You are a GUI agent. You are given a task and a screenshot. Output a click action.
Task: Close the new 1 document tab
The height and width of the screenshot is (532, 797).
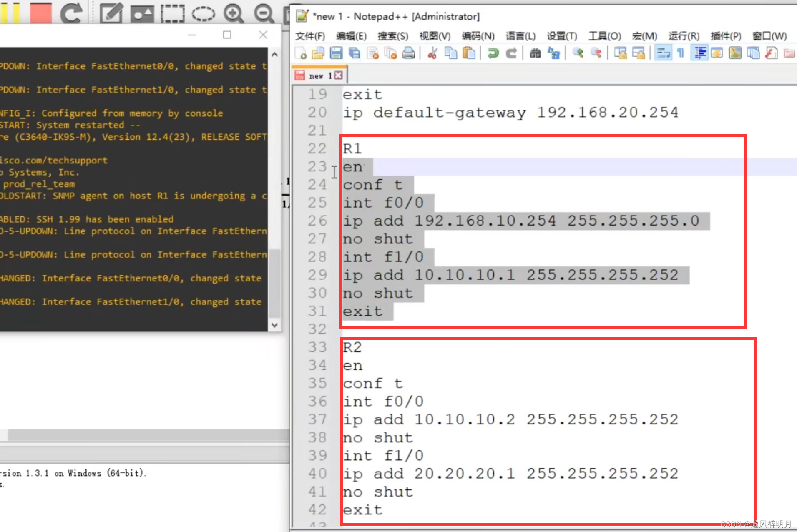[x=338, y=75]
